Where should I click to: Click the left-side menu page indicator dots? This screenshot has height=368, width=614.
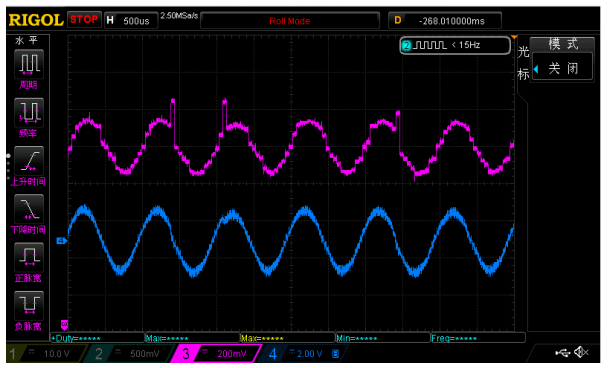(8, 167)
